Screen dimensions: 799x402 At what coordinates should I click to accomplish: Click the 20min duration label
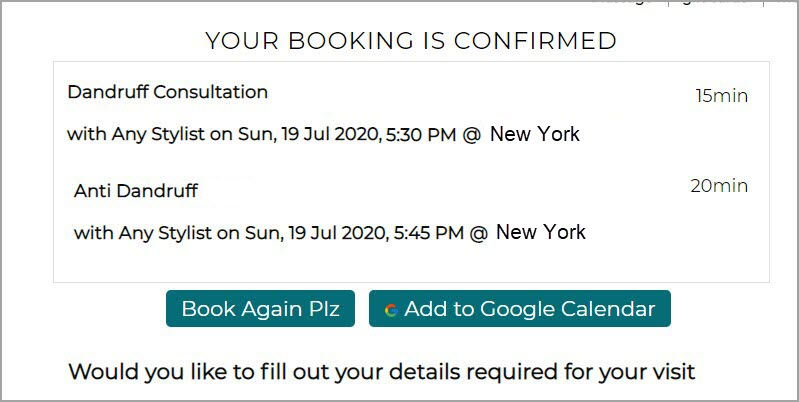719,186
